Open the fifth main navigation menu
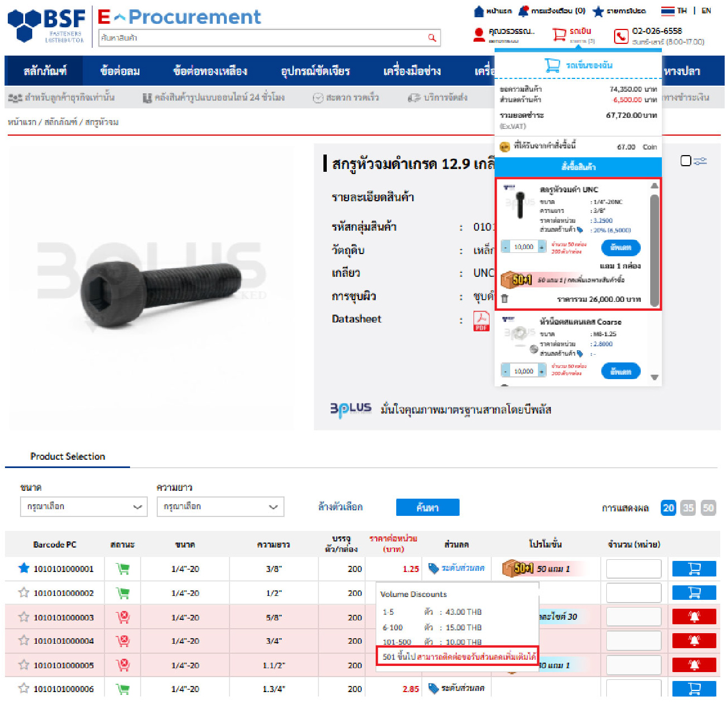 412,71
